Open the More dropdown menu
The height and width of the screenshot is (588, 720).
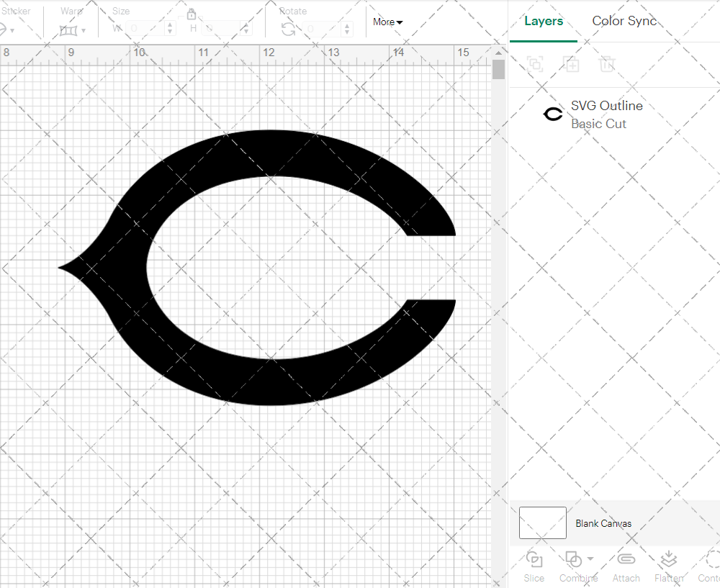pos(387,22)
